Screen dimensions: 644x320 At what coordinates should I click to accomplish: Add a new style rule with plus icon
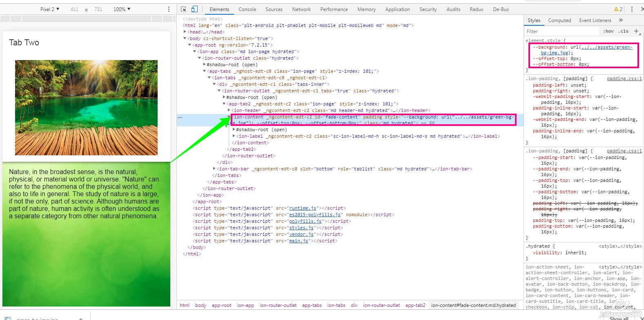pyautogui.click(x=636, y=31)
